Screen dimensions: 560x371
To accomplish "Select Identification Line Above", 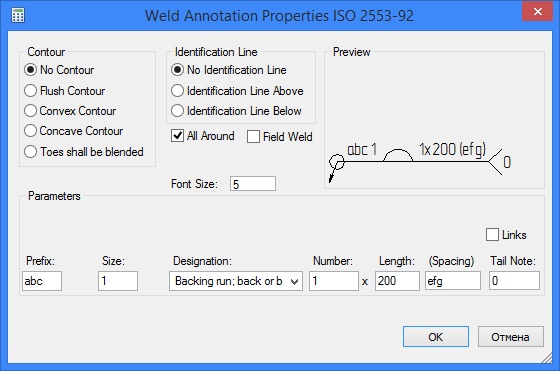I will [x=177, y=91].
